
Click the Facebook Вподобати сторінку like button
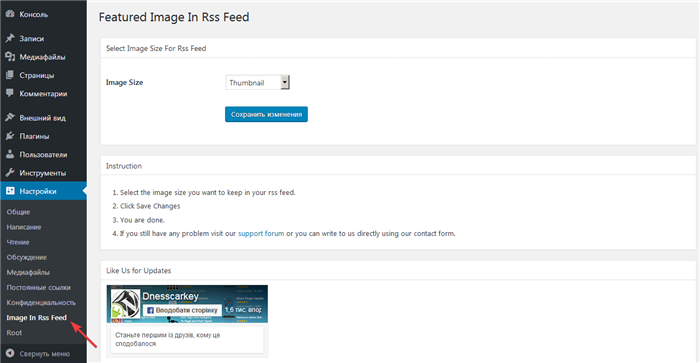tap(182, 310)
